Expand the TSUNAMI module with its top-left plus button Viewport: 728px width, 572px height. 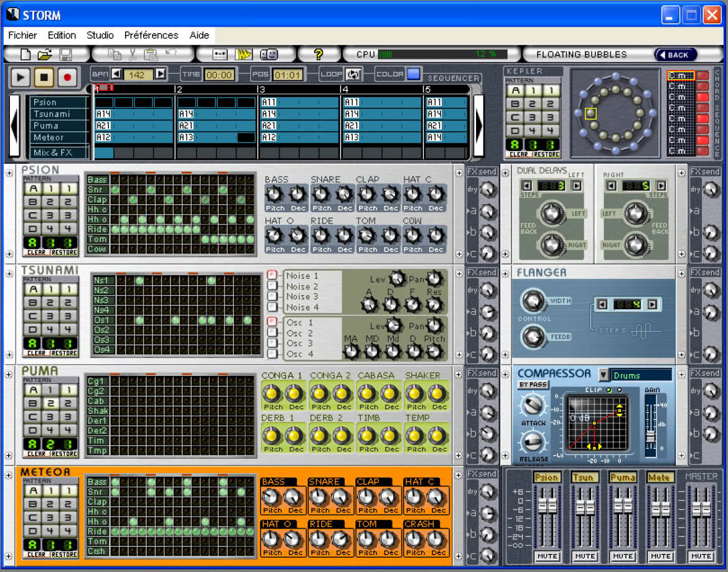coord(9,274)
